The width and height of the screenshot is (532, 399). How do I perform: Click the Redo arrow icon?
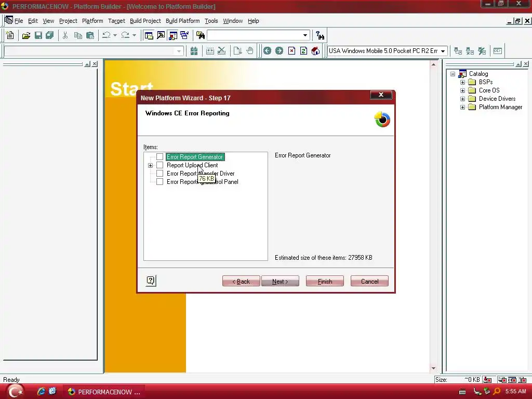125,35
